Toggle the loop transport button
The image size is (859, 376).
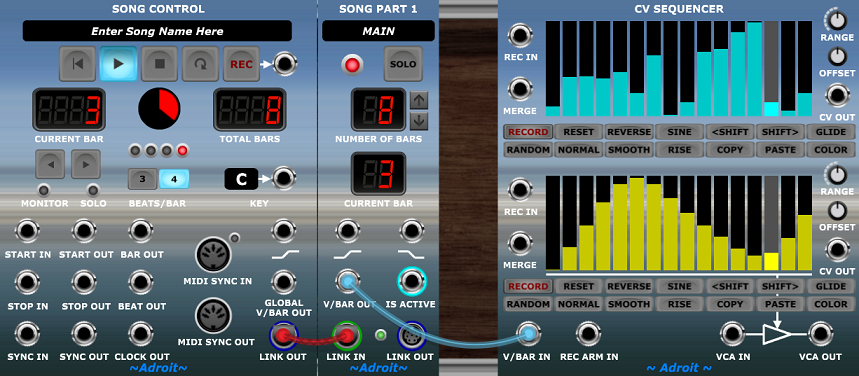(200, 64)
